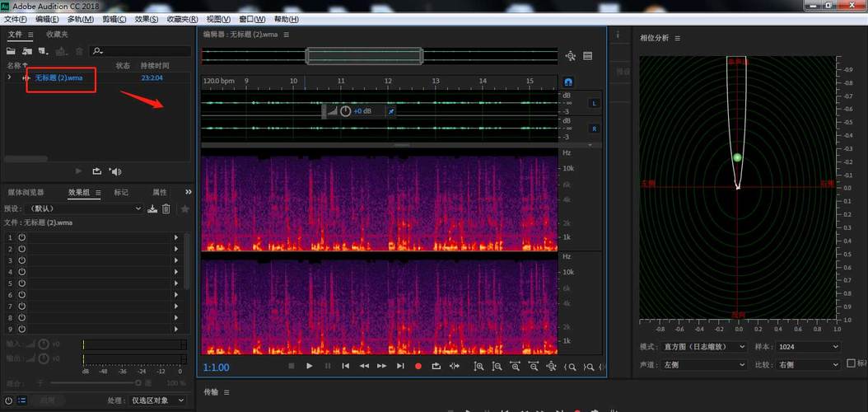Delete preset trash icon in effects rack
This screenshot has height=412, width=868.
[166, 208]
